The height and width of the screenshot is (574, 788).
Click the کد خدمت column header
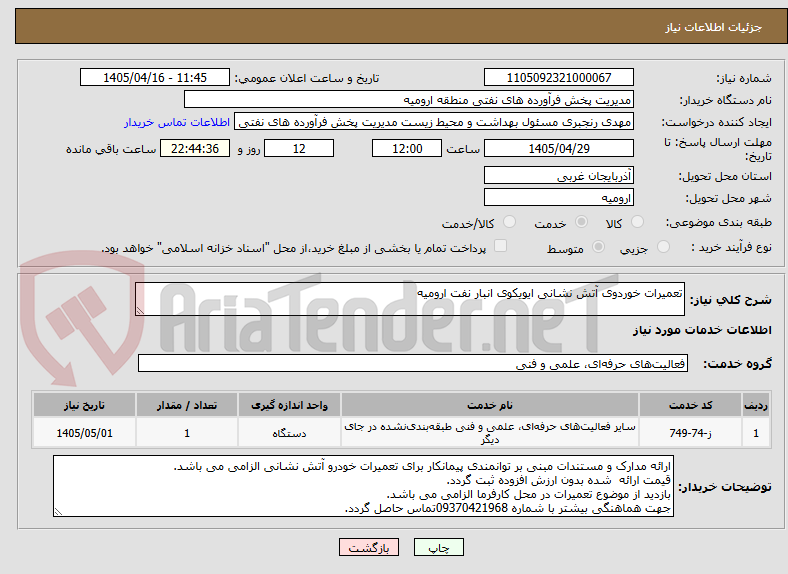pos(691,405)
